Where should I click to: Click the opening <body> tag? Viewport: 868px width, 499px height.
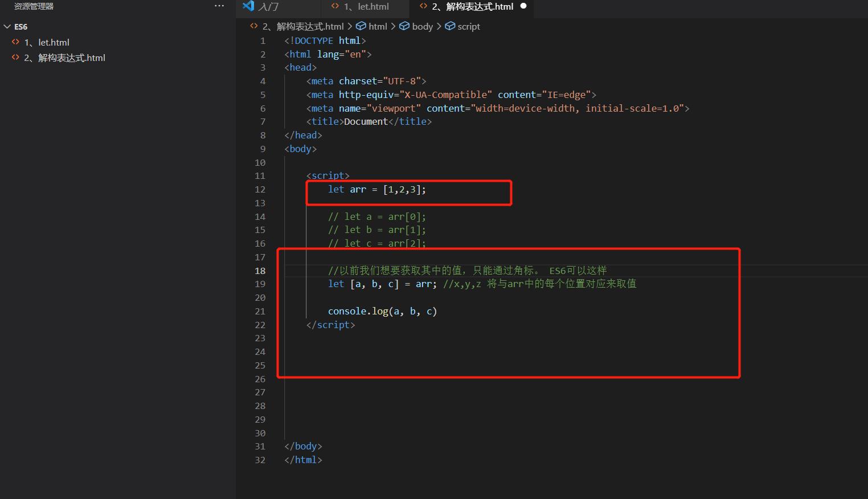[301, 149]
